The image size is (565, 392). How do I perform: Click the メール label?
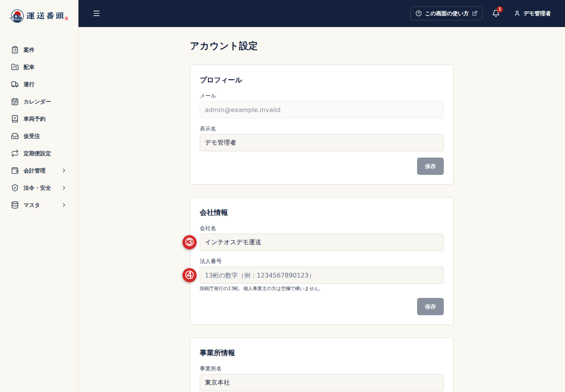coord(208,96)
